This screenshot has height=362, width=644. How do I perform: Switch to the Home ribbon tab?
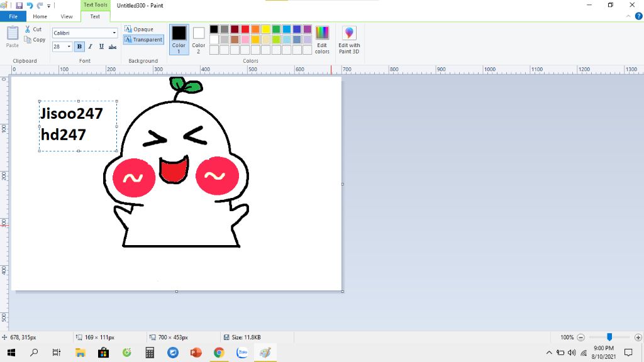tap(40, 16)
